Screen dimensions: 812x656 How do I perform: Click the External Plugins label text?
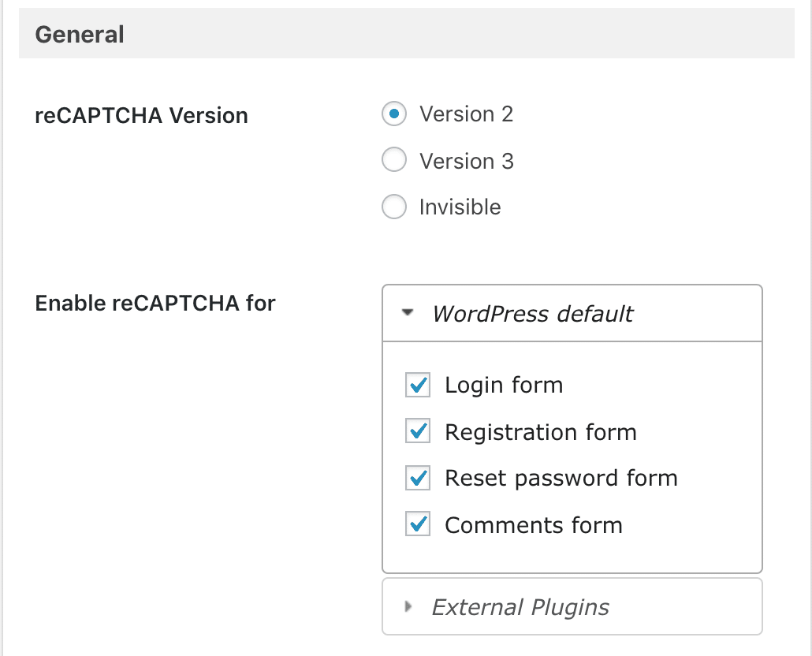pyautogui.click(x=520, y=607)
